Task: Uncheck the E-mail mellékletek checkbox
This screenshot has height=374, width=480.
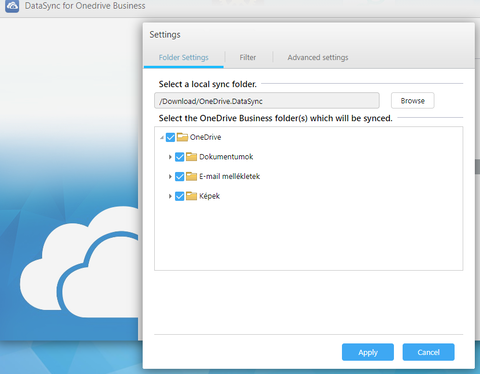Action: 180,177
